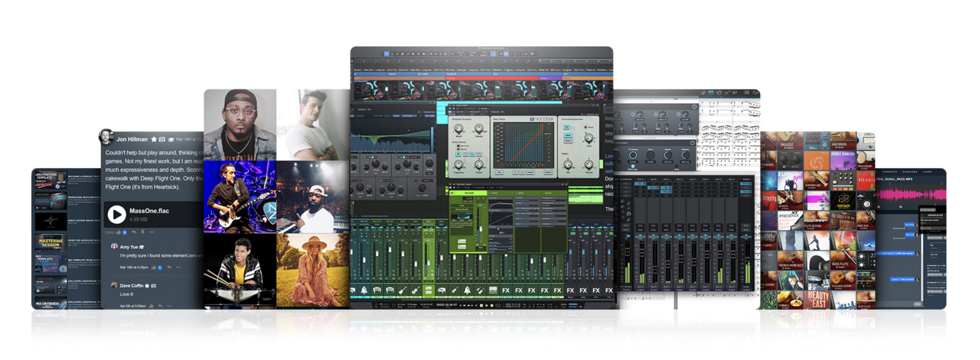Toggle the cyan Unvoiced Replacement enable button
Image resolution: width=980 pixels, height=360 pixels.
[x=567, y=127]
